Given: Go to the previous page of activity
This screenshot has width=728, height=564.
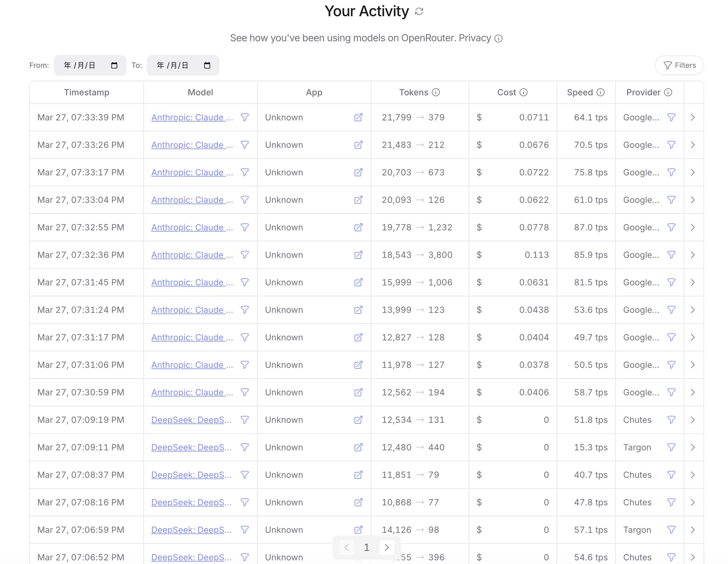Looking at the screenshot, I should click(347, 547).
